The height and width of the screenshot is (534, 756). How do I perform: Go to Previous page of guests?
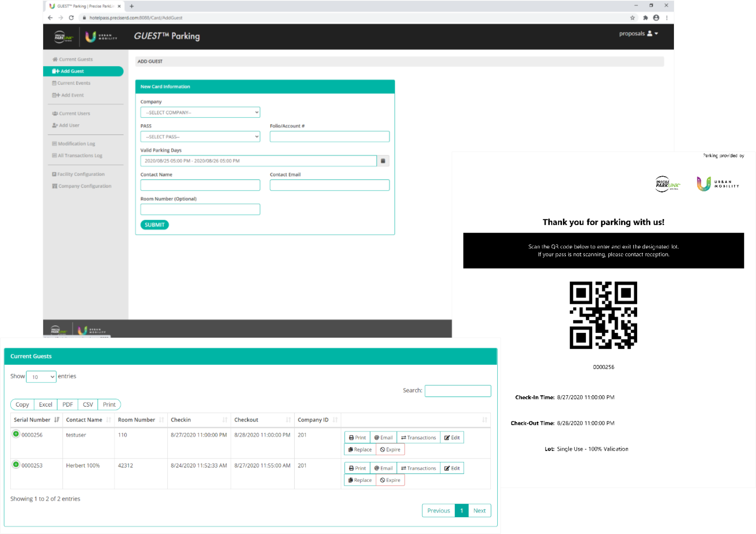438,510
